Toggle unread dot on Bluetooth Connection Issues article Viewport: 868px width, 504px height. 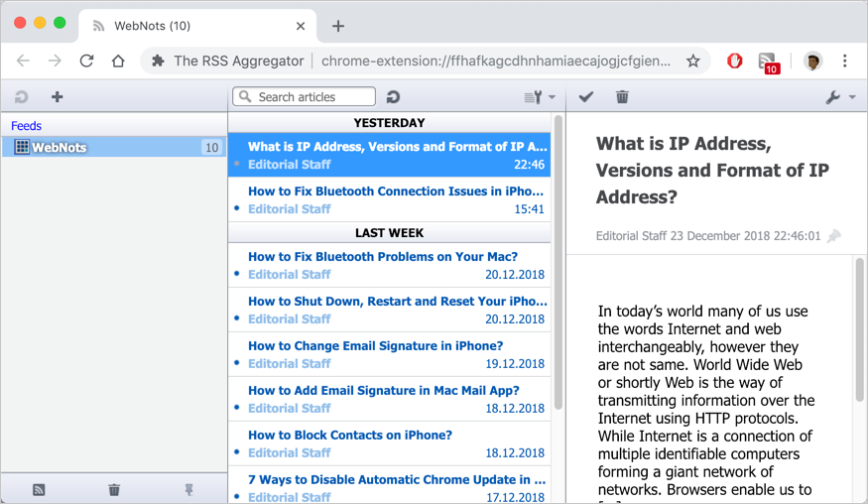pyautogui.click(x=237, y=209)
